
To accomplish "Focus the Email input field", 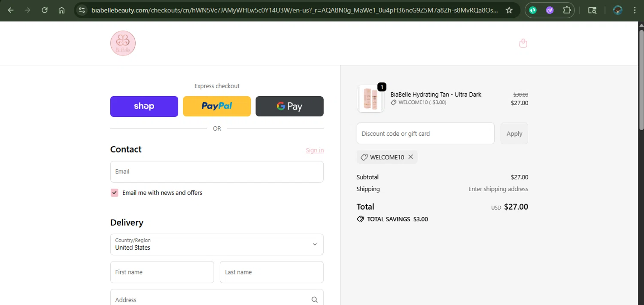I will click(217, 171).
